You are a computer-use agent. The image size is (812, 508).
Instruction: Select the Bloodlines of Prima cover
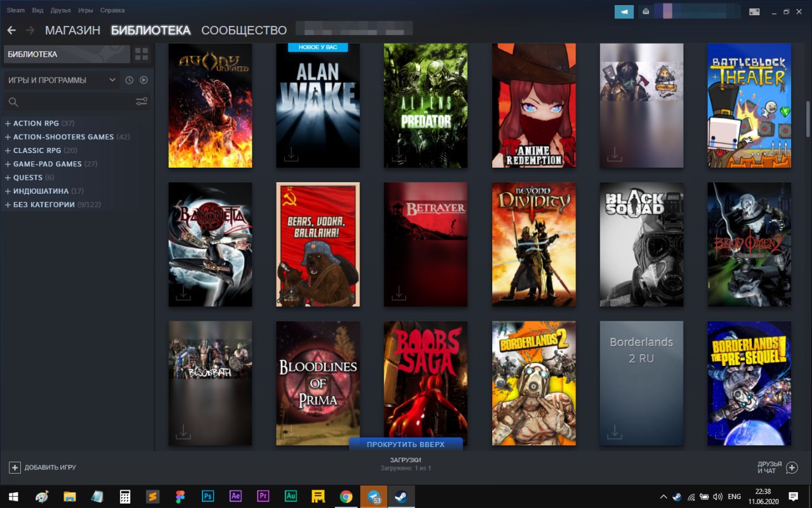(x=318, y=383)
